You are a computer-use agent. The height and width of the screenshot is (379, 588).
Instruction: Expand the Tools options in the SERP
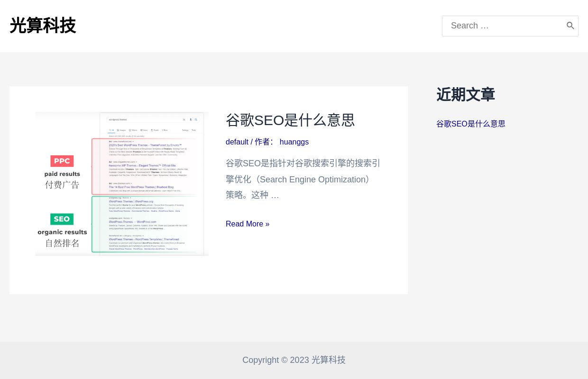[193, 130]
